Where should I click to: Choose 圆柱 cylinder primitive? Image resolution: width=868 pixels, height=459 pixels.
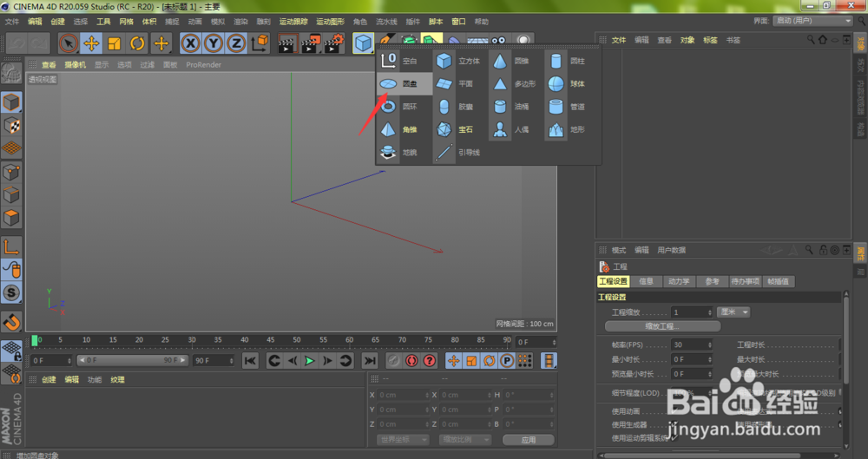tap(572, 61)
